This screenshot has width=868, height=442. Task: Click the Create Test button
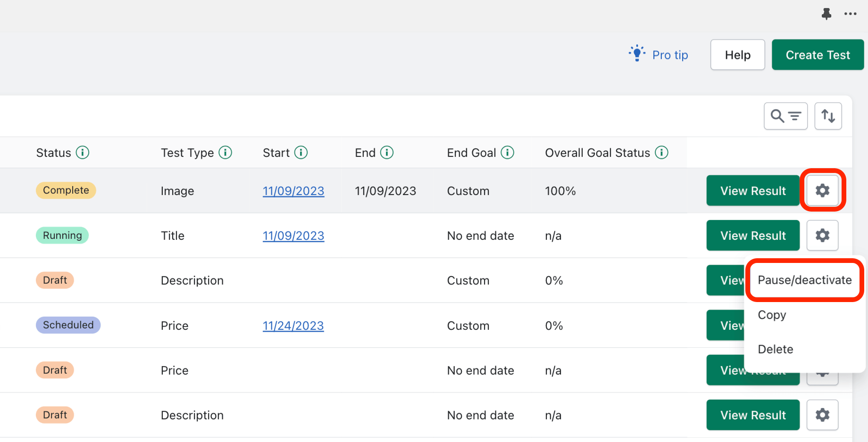click(818, 55)
